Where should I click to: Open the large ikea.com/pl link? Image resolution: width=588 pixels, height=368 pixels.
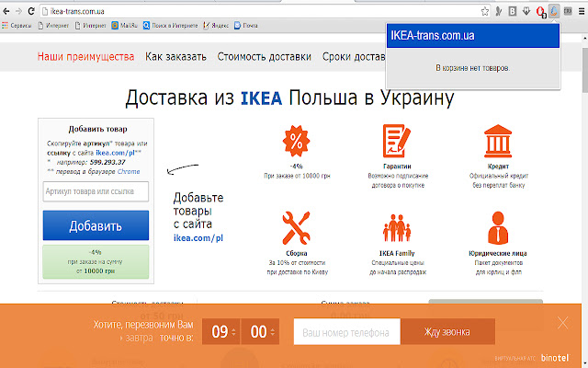click(198, 238)
